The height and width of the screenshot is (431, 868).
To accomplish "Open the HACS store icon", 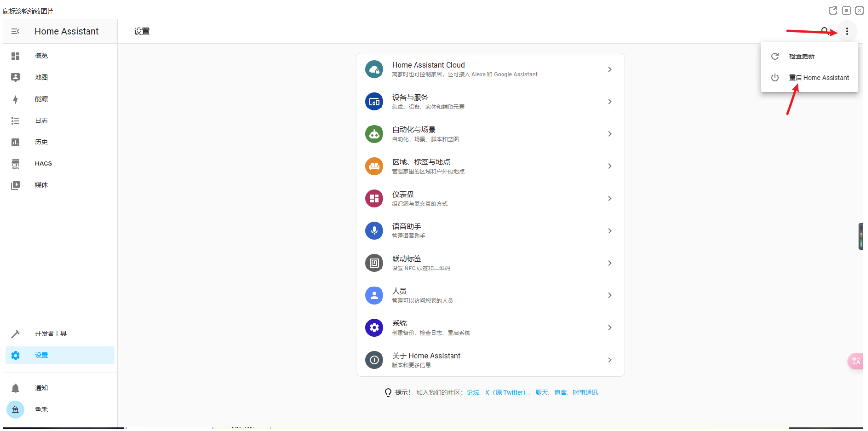I will pos(16,164).
